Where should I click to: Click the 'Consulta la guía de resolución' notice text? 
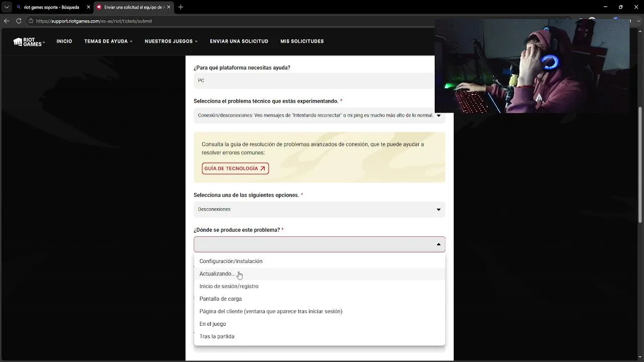pyautogui.click(x=313, y=148)
